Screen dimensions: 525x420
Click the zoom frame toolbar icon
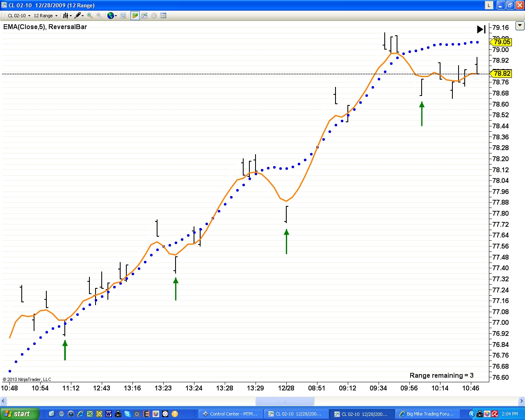point(123,16)
